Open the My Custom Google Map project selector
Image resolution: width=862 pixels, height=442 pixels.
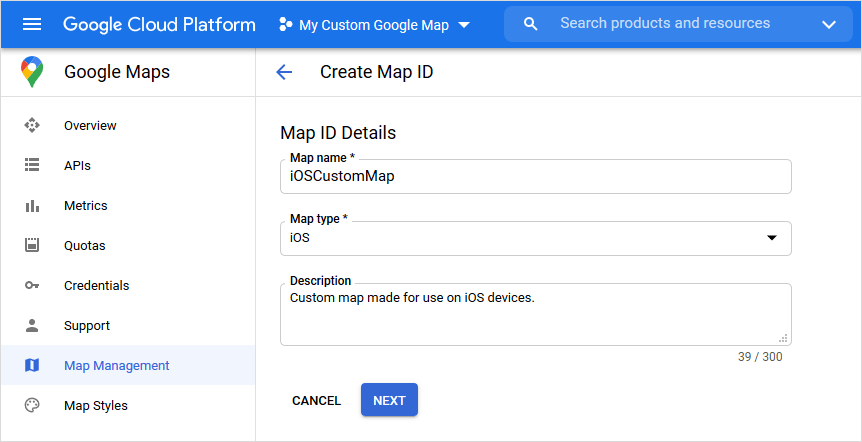coord(375,24)
